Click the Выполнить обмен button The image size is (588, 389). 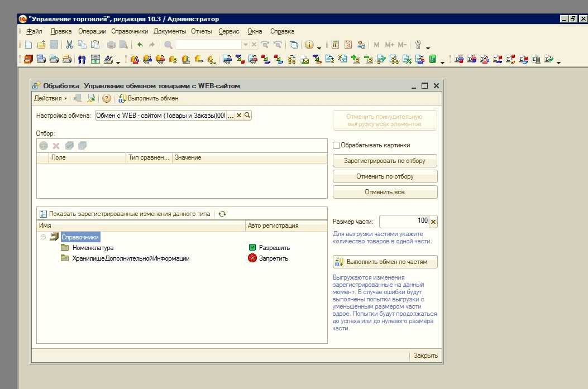coord(149,98)
